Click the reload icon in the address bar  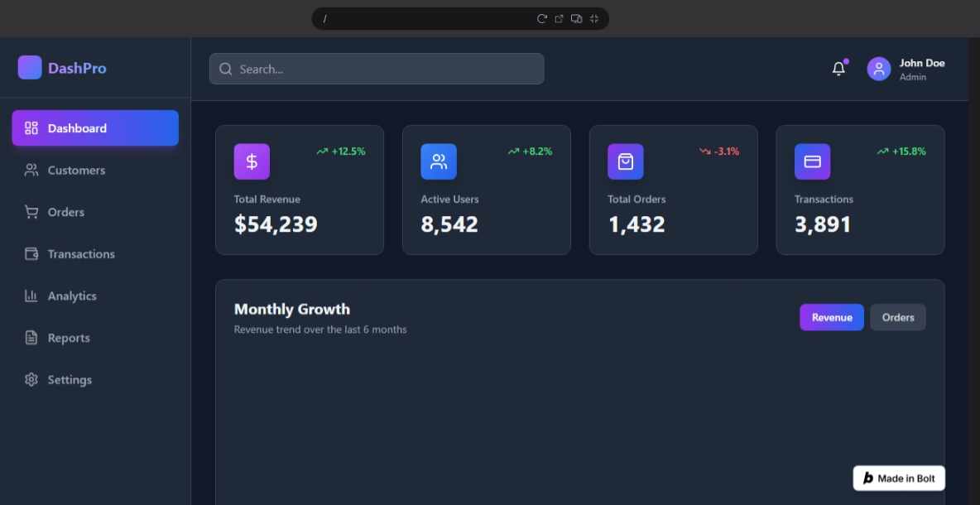pos(542,18)
